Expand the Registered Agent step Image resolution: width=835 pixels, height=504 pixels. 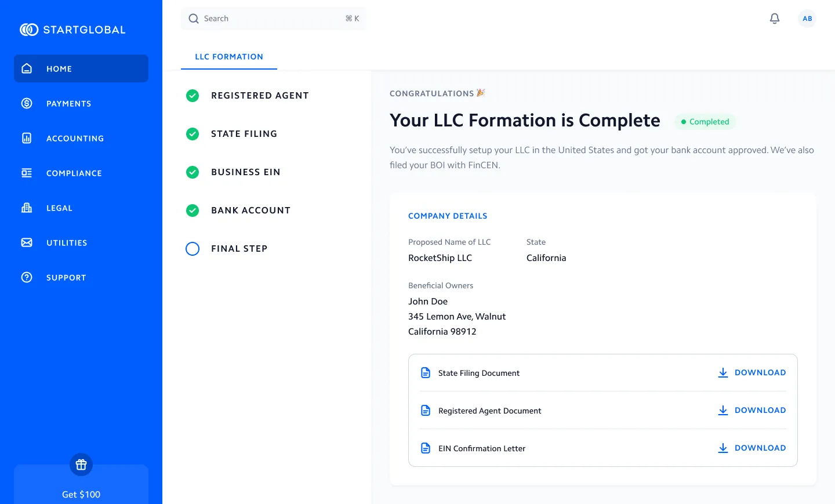(x=260, y=95)
